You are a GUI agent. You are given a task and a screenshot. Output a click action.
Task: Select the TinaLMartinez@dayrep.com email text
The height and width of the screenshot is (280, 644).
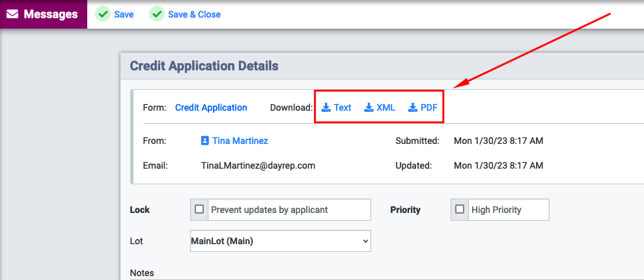[258, 165]
